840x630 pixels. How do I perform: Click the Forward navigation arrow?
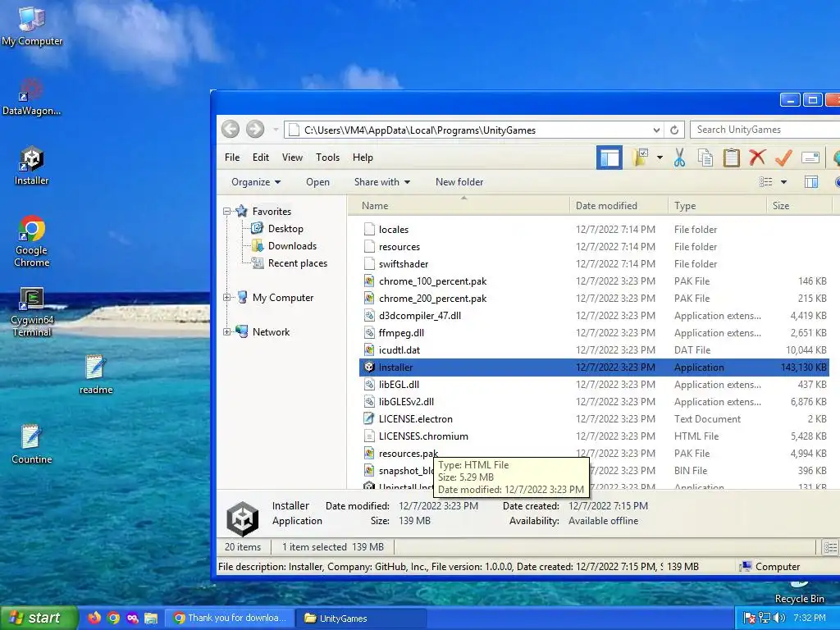pos(255,129)
